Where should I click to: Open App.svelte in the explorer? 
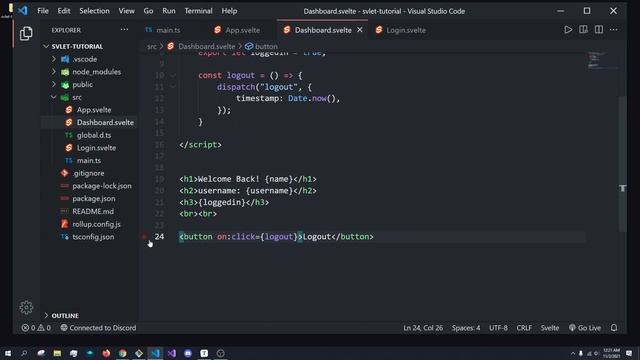94,110
